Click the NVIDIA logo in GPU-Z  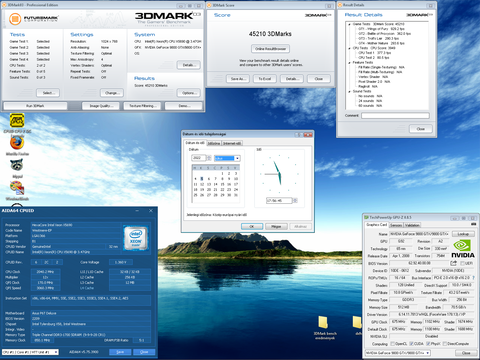[463, 249]
